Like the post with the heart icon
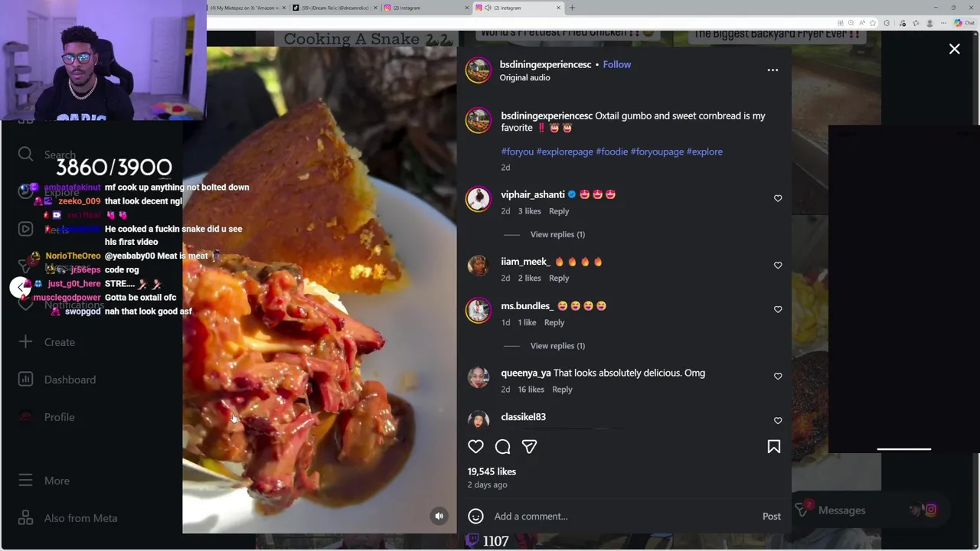The width and height of the screenshot is (980, 551). click(x=475, y=447)
